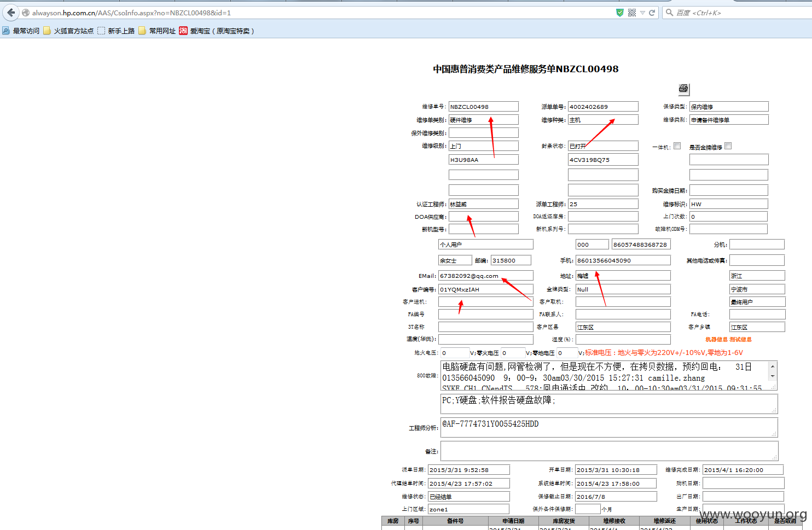
Task: Open the 新手上路 bookmark
Action: (x=116, y=31)
